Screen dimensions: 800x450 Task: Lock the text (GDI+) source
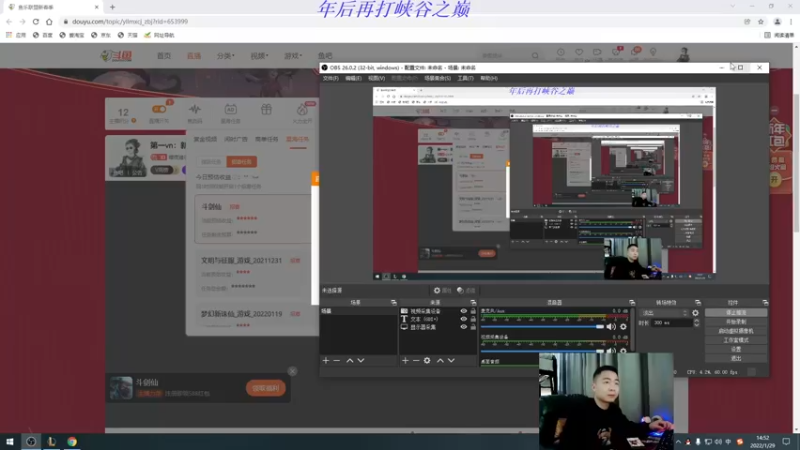(473, 319)
